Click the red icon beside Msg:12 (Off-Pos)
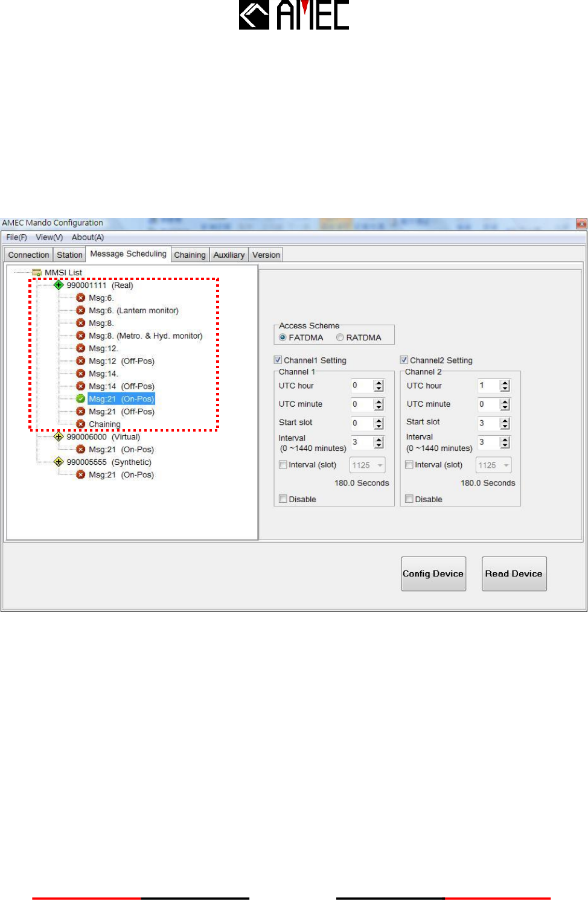 point(80,361)
